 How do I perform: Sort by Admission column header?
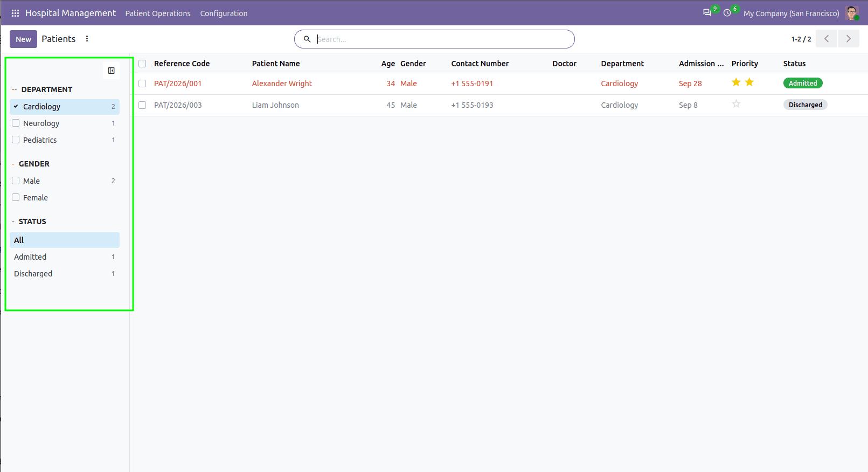coord(701,64)
